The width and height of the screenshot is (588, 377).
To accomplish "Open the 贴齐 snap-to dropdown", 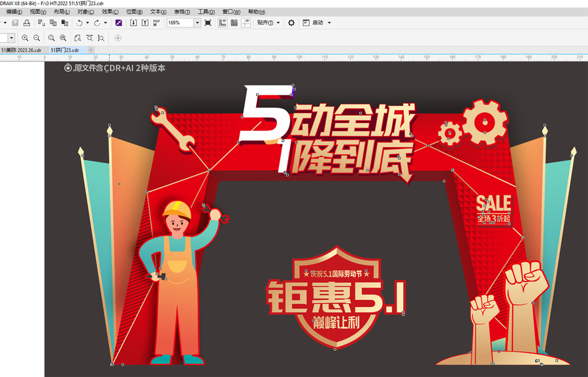I will [x=268, y=23].
